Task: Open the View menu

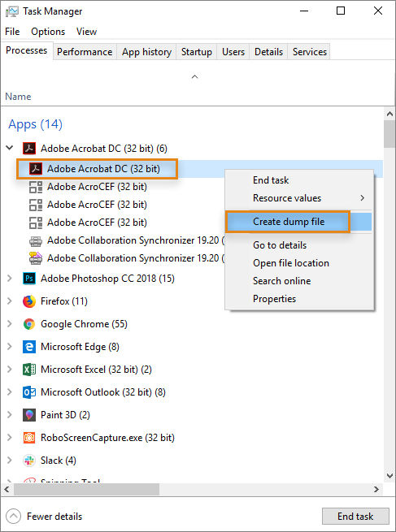Action: [x=87, y=32]
